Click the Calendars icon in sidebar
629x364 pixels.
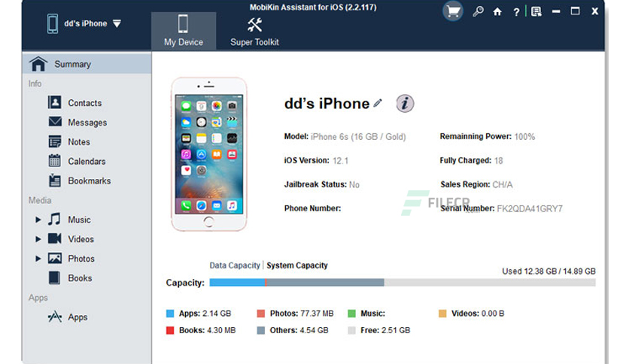click(x=55, y=161)
